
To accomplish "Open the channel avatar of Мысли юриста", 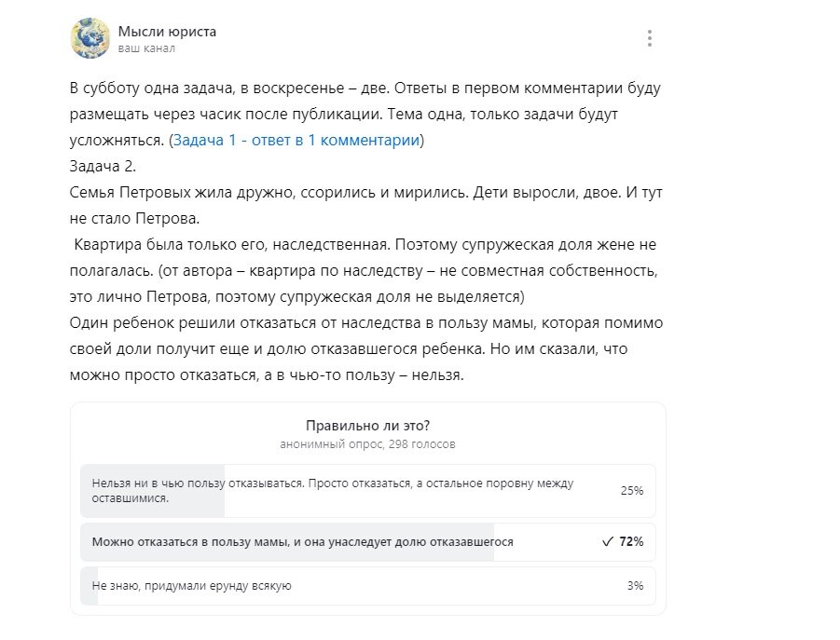I will pyautogui.click(x=90, y=38).
